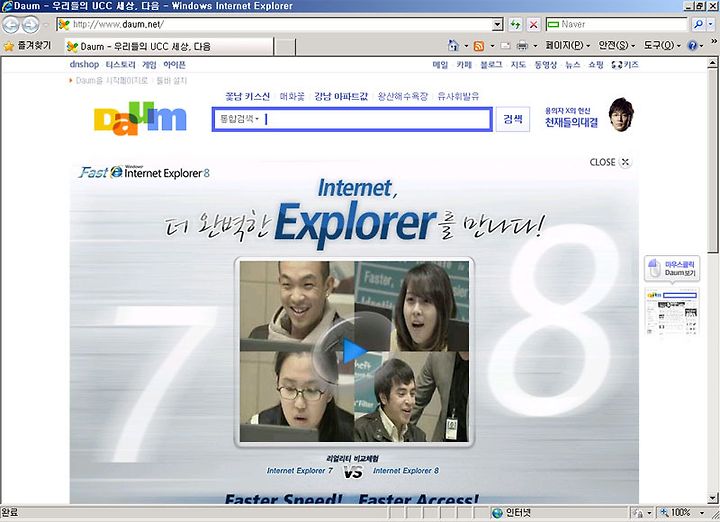Viewport: 720px width, 522px height.
Task: Open the zoom level 100% dropdown arrow
Action: [x=702, y=513]
